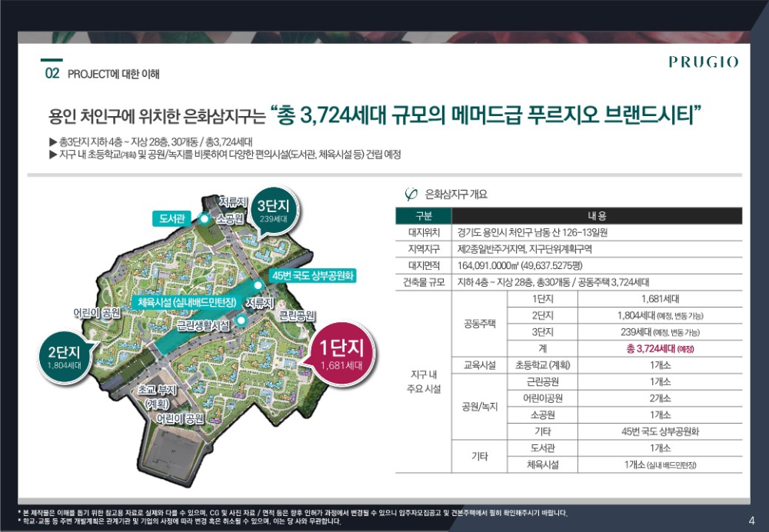Click the 'PROJECT에 대한 이해' section title
769x532 pixels.
[114, 74]
